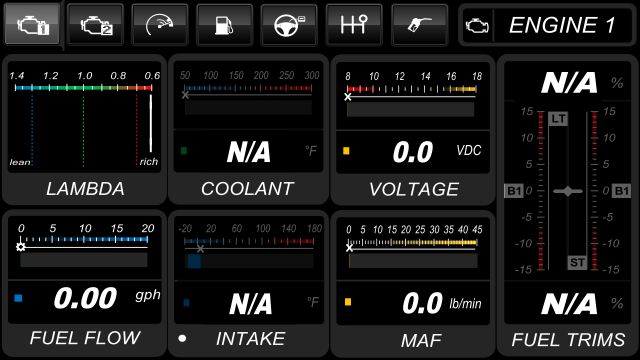Toggle the blue indicator in FUEL FLOW
The height and width of the screenshot is (360, 640).
pyautogui.click(x=18, y=298)
